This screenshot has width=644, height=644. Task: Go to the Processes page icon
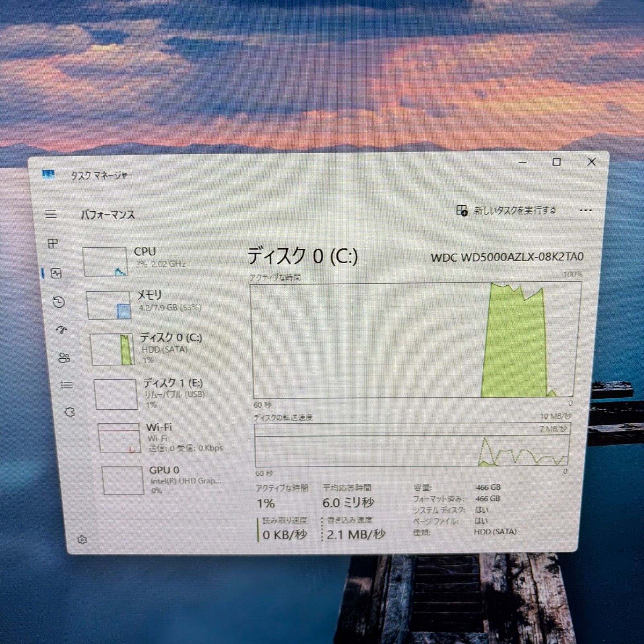point(53,244)
